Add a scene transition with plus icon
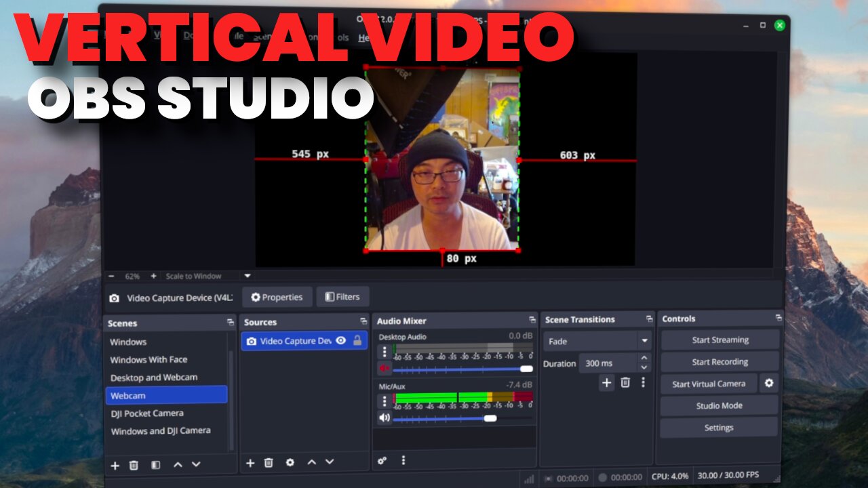 pos(606,383)
